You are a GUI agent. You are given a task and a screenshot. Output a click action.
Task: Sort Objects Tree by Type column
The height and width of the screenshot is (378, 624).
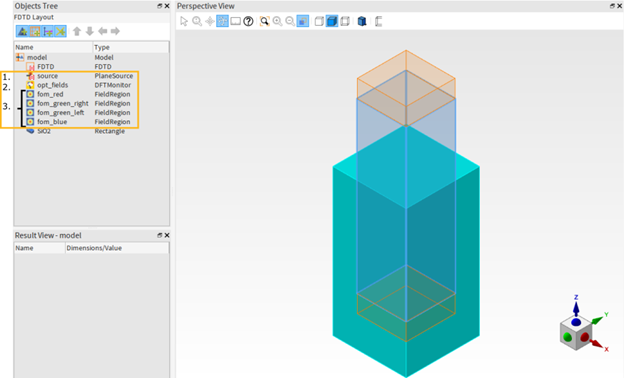(x=131, y=47)
